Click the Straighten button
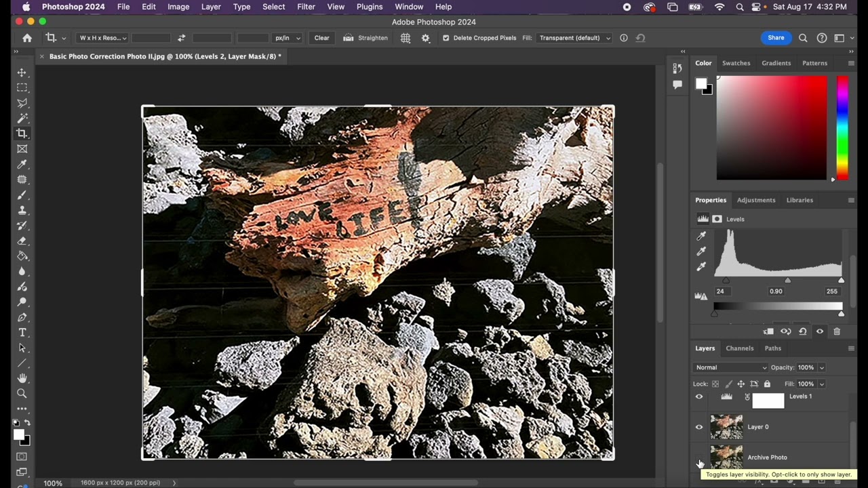The height and width of the screenshot is (488, 868). [366, 38]
